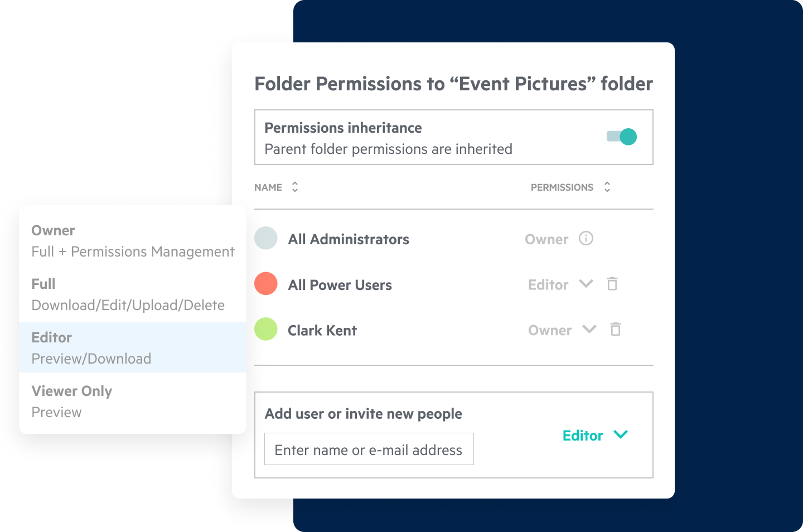Click the name or e-mail address field
The width and height of the screenshot is (803, 532).
coord(369,449)
